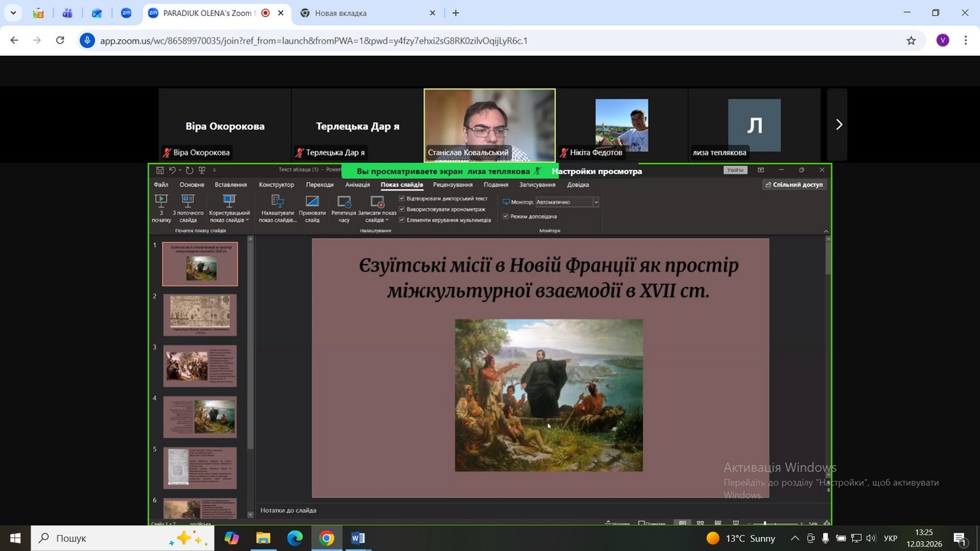Bookmark this page with star icon
The width and height of the screenshot is (980, 551).
pos(911,41)
